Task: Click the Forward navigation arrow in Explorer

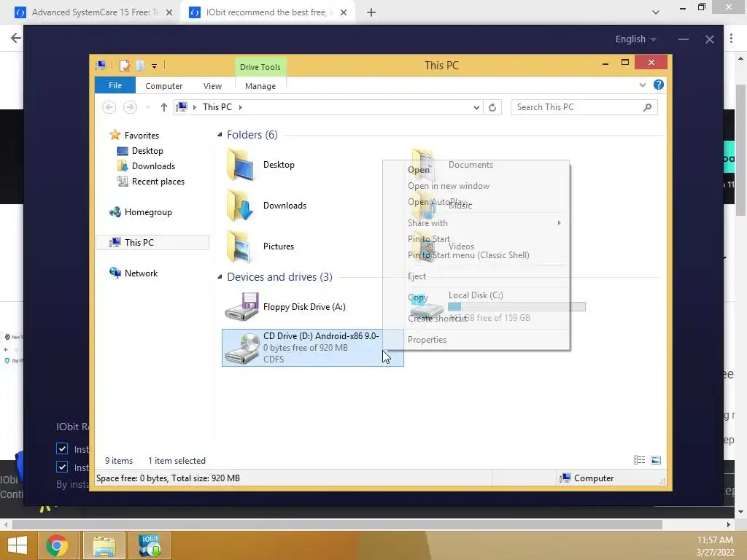Action: [x=130, y=107]
